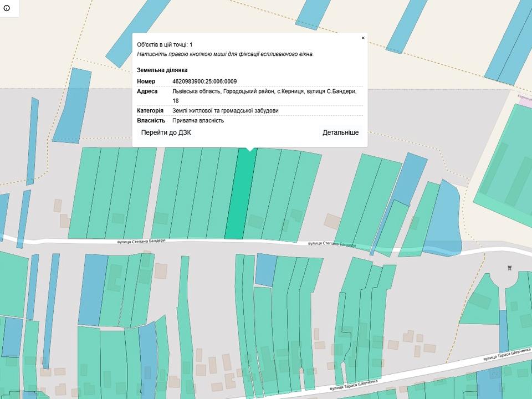Click the italic hint about right mouse button
The height and width of the screenshot is (399, 532).
[x=225, y=54]
